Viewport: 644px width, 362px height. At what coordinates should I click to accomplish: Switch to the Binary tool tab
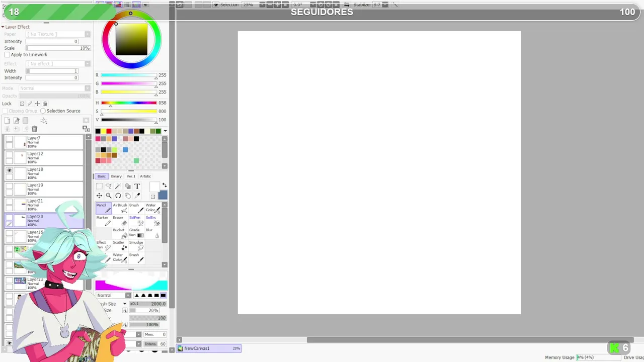(116, 176)
